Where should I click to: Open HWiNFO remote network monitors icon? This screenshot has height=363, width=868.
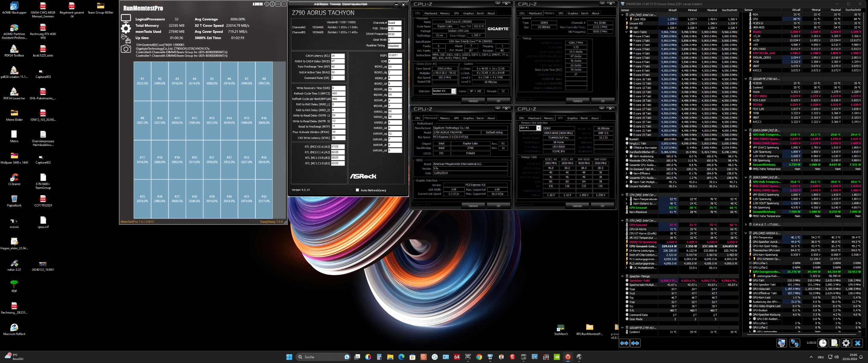pos(794,343)
